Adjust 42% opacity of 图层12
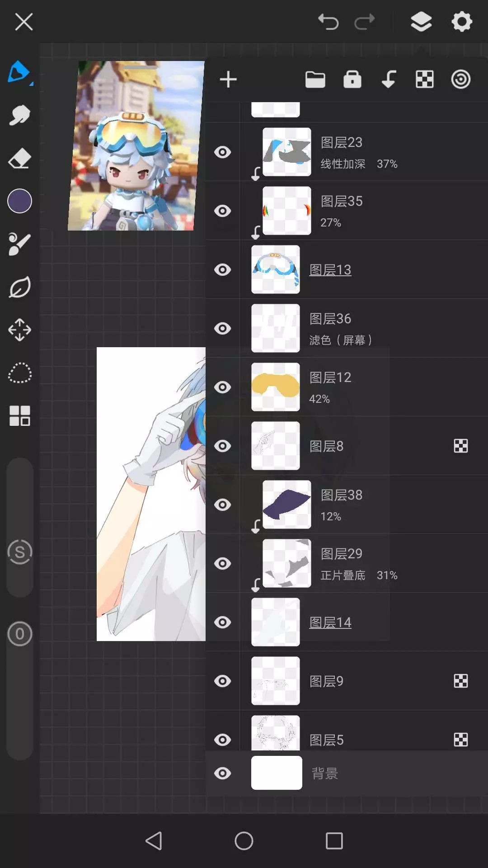Image resolution: width=488 pixels, height=868 pixels. pyautogui.click(x=319, y=399)
